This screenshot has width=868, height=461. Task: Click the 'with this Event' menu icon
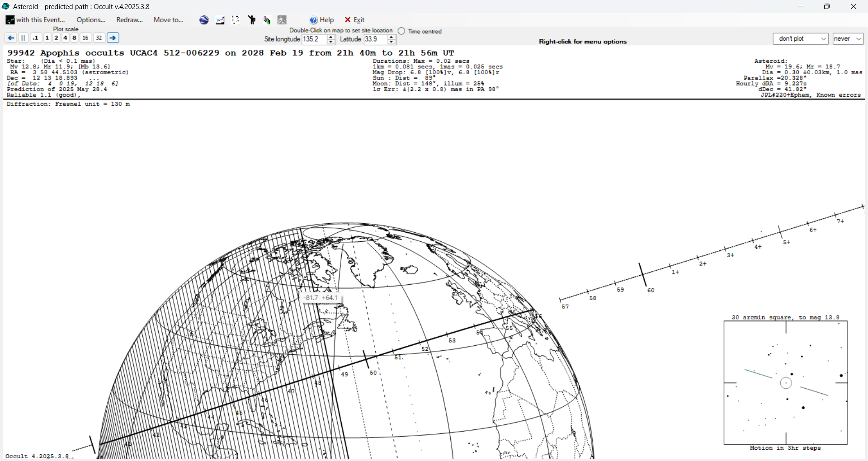tap(10, 20)
